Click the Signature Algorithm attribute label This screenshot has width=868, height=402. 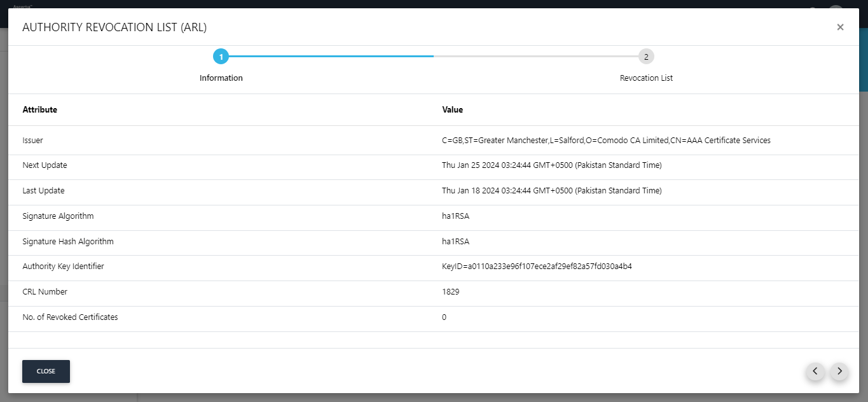[58, 216]
